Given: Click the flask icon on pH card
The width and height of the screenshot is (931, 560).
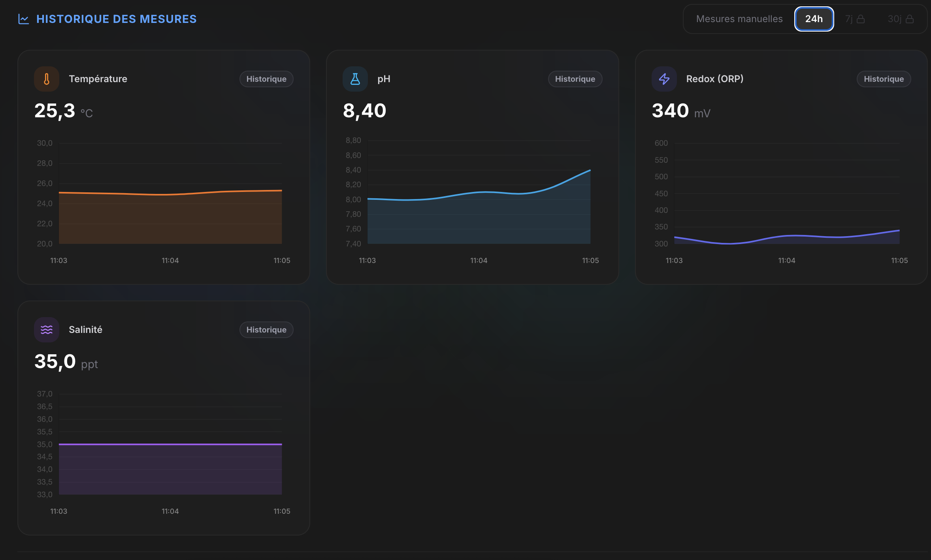Looking at the screenshot, I should click(355, 79).
